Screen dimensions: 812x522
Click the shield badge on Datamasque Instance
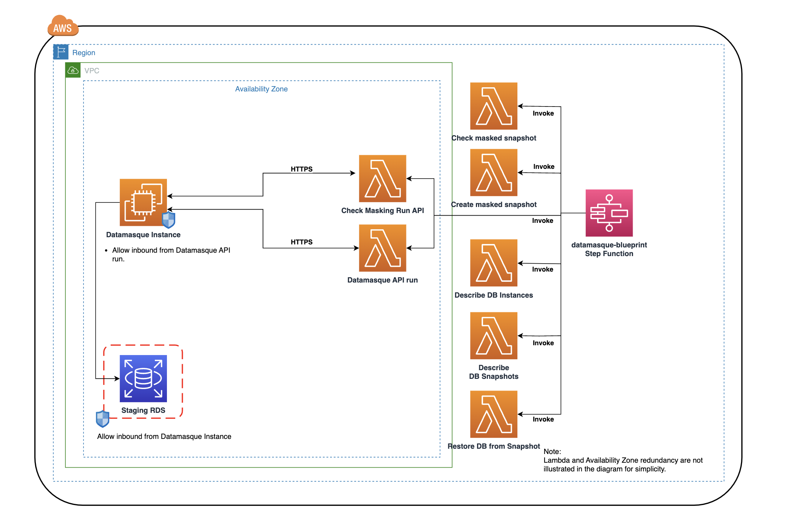pos(168,220)
